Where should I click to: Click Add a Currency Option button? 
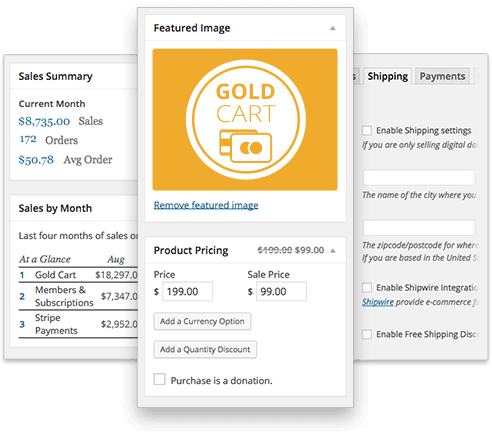[202, 321]
